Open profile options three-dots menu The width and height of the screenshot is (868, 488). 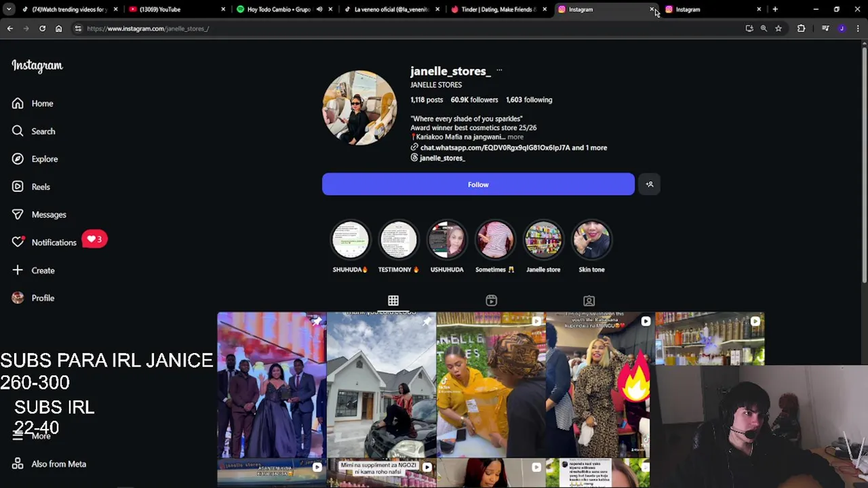[499, 70]
